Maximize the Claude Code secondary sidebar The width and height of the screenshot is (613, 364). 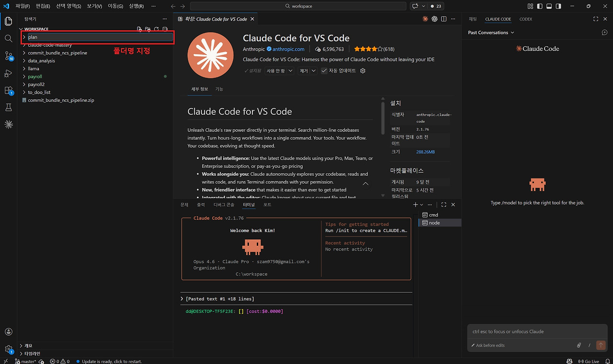pos(596,19)
